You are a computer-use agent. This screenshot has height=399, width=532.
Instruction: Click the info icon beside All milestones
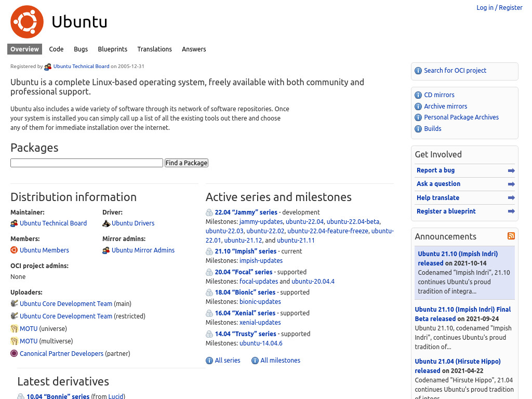(255, 361)
